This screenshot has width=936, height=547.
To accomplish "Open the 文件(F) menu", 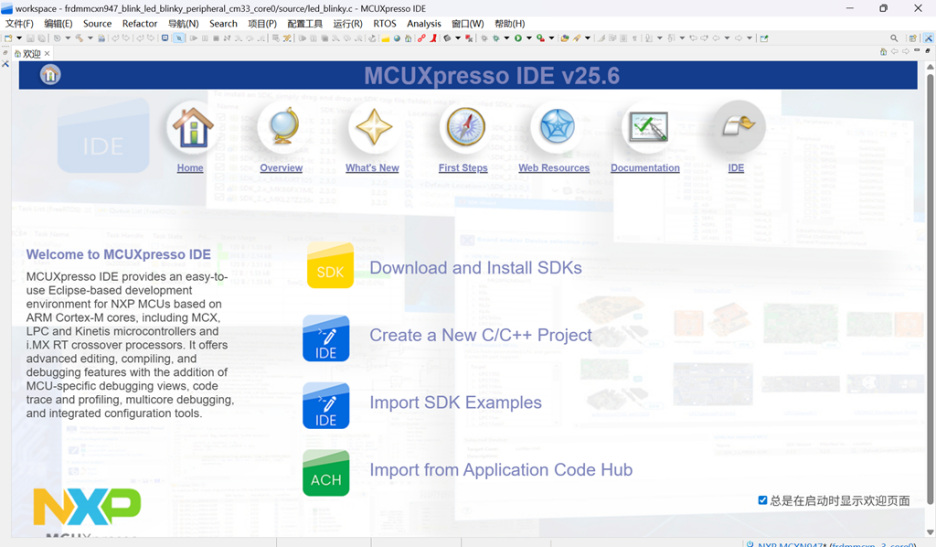I will (x=19, y=23).
